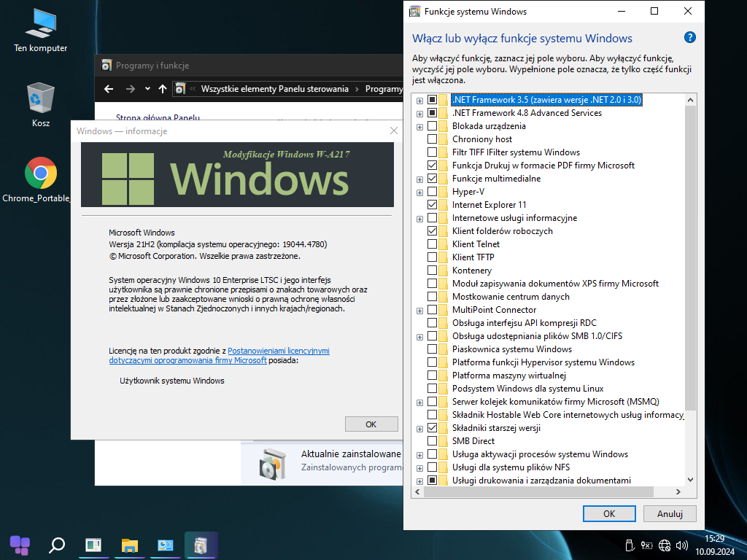
Task: Expand the Hyper-V tree node
Action: point(419,192)
